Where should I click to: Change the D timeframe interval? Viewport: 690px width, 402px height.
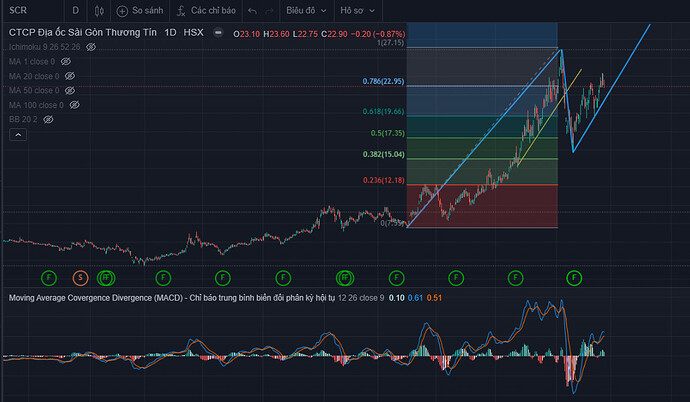click(x=76, y=11)
